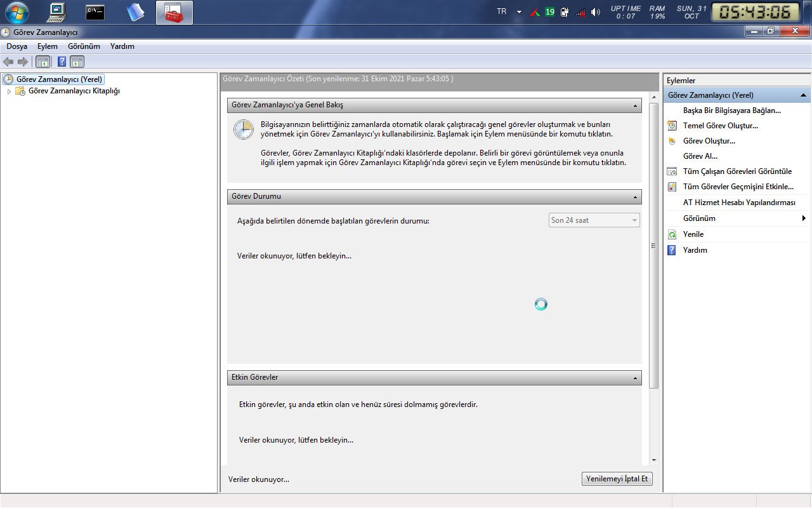The height and width of the screenshot is (508, 812).
Task: Open the Yardım menu in the menu bar
Action: point(122,46)
